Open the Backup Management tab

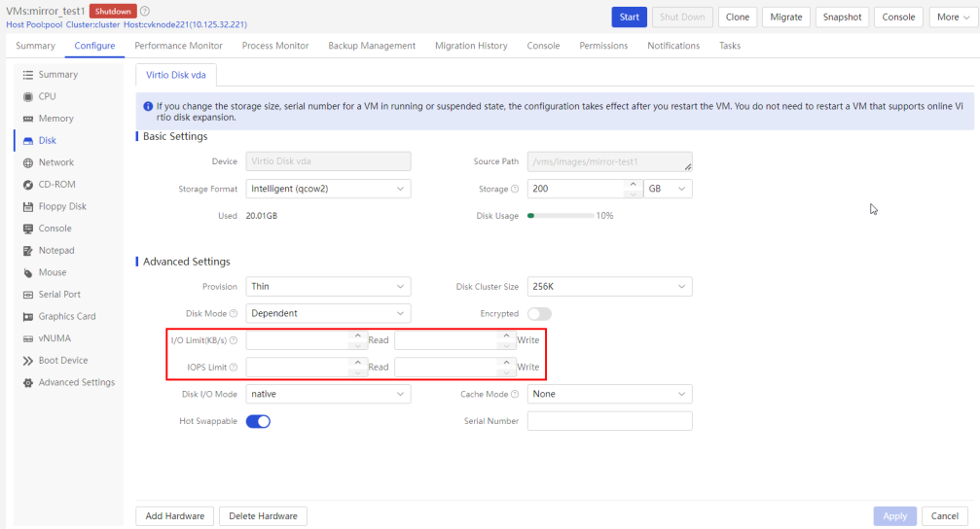coord(372,46)
